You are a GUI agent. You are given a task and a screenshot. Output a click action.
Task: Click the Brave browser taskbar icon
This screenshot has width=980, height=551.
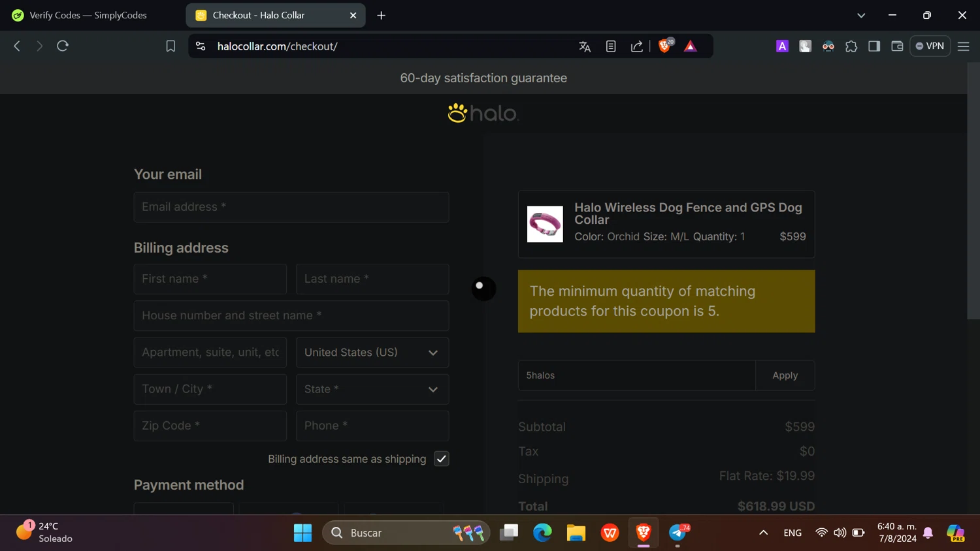(x=644, y=533)
